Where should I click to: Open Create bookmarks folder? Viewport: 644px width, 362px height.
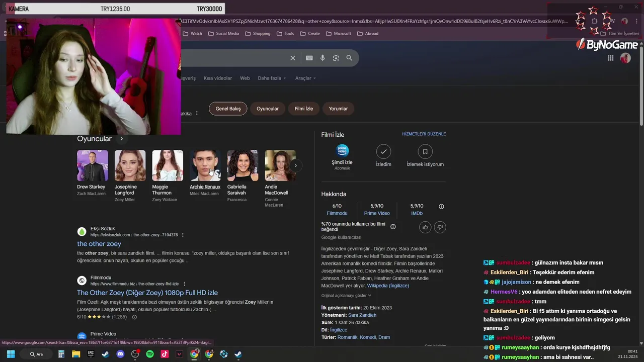[x=309, y=34]
